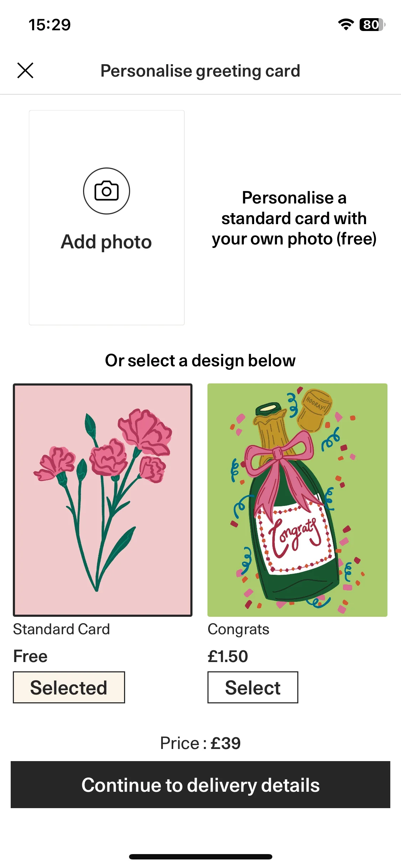Click the Standard Card title text
Image resolution: width=401 pixels, height=868 pixels.
point(61,629)
